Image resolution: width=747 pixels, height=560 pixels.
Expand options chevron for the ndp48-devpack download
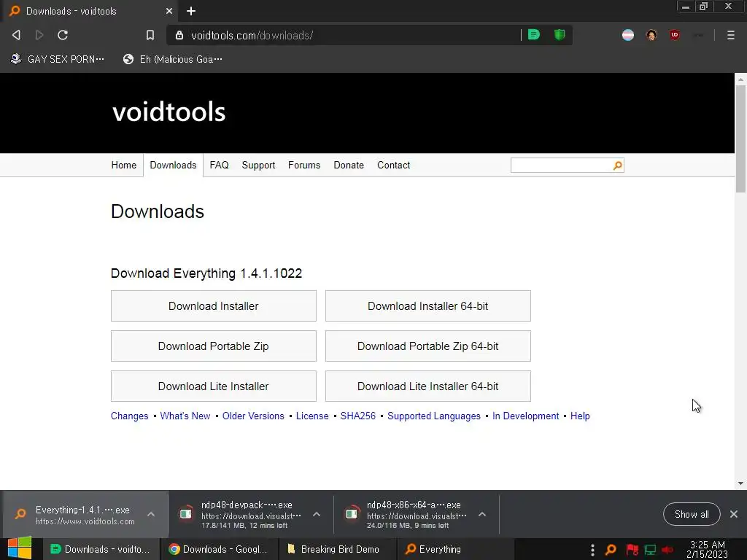[x=317, y=514]
